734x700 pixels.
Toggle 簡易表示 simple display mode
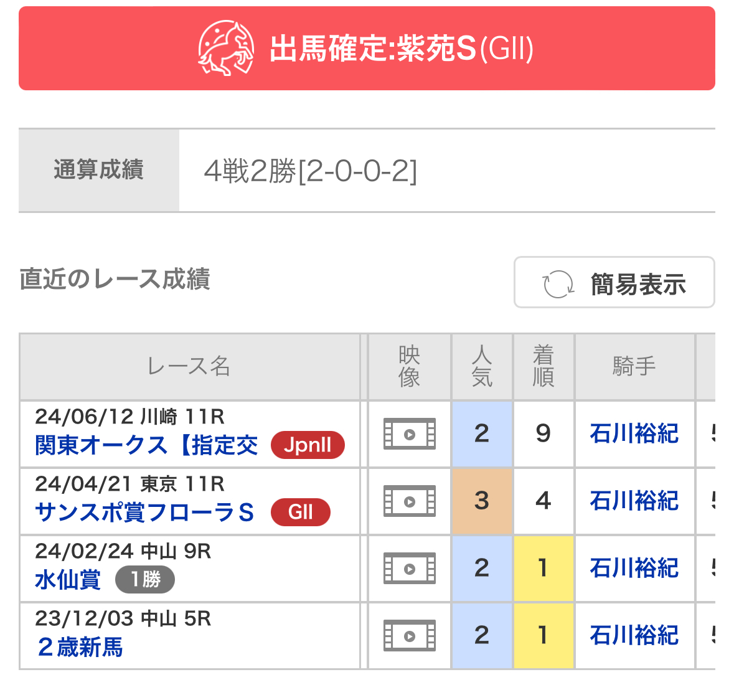[x=614, y=283]
